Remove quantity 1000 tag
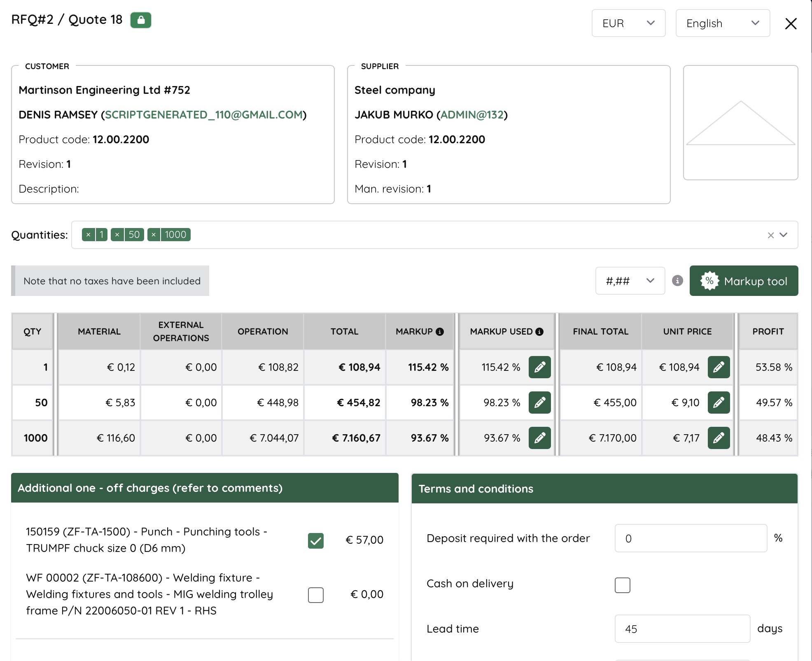The height and width of the screenshot is (661, 812). [x=154, y=235]
